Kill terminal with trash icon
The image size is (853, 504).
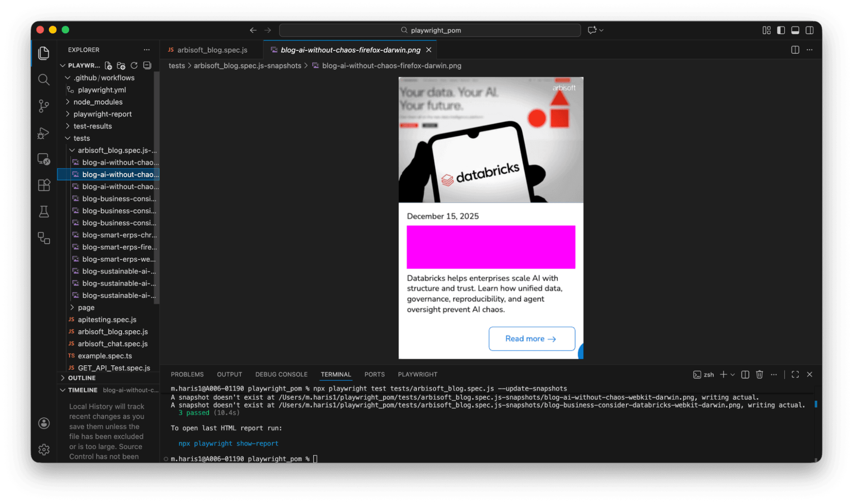click(759, 374)
